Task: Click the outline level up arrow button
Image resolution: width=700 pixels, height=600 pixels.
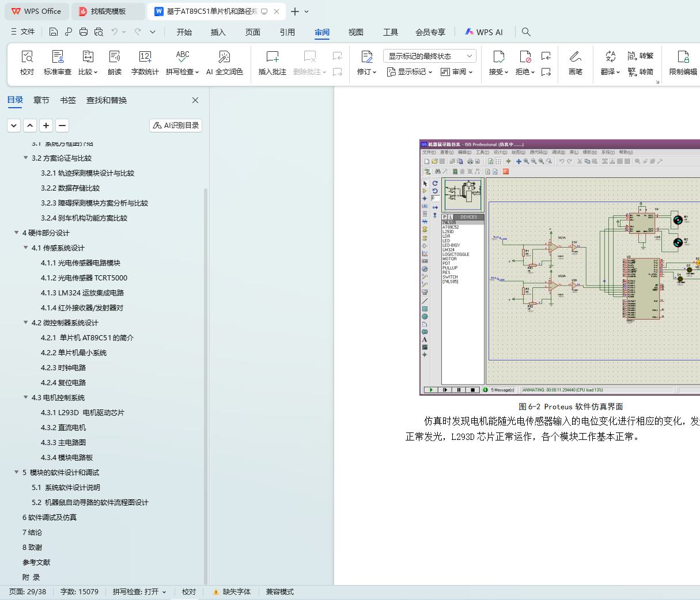Action: pos(30,125)
